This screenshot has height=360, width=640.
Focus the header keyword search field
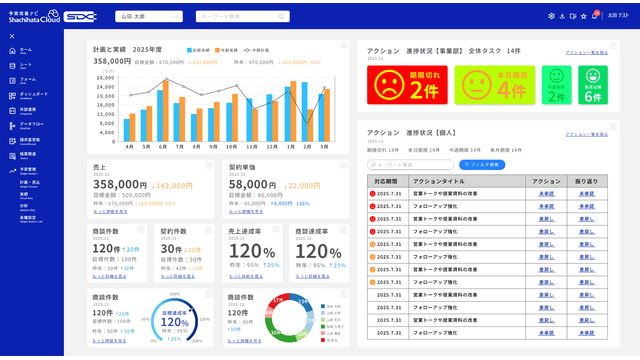pyautogui.click(x=243, y=17)
